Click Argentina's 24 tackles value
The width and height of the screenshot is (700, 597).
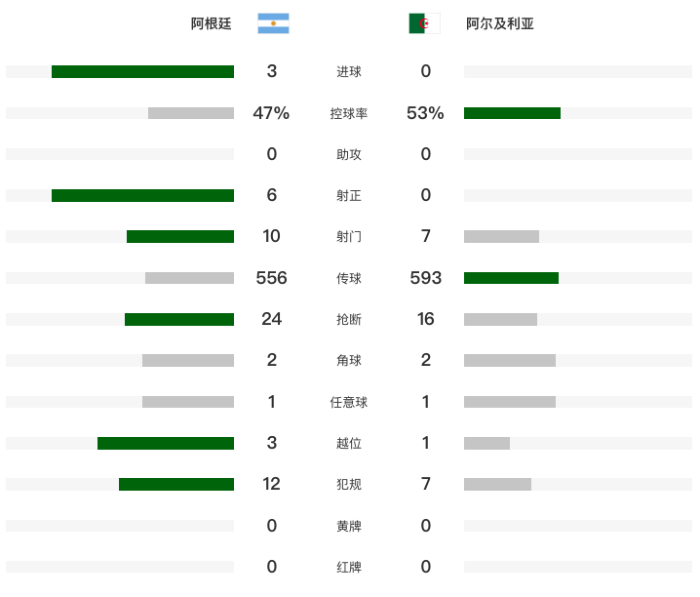pyautogui.click(x=271, y=319)
